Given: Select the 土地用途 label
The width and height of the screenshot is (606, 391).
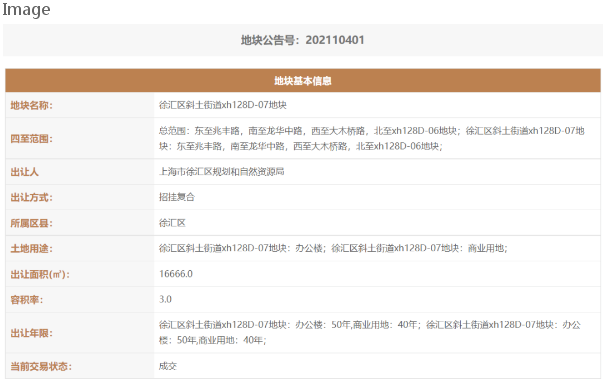Looking at the screenshot, I should point(31,249).
